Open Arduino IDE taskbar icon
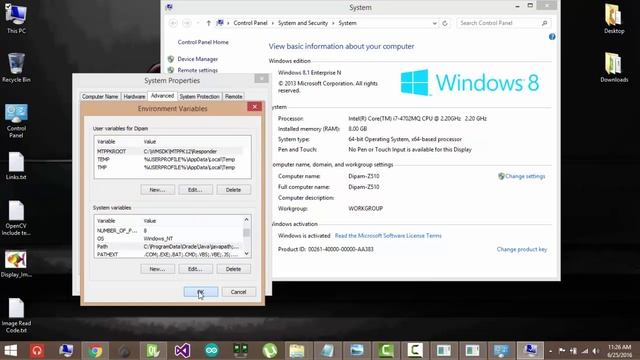 tap(211, 351)
